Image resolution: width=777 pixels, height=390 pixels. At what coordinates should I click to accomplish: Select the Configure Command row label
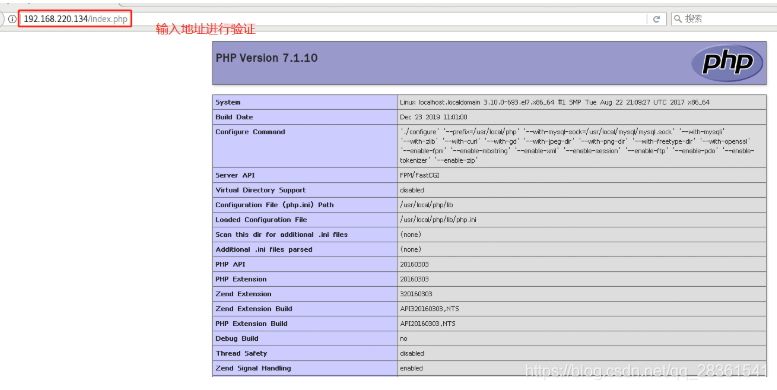tap(250, 132)
